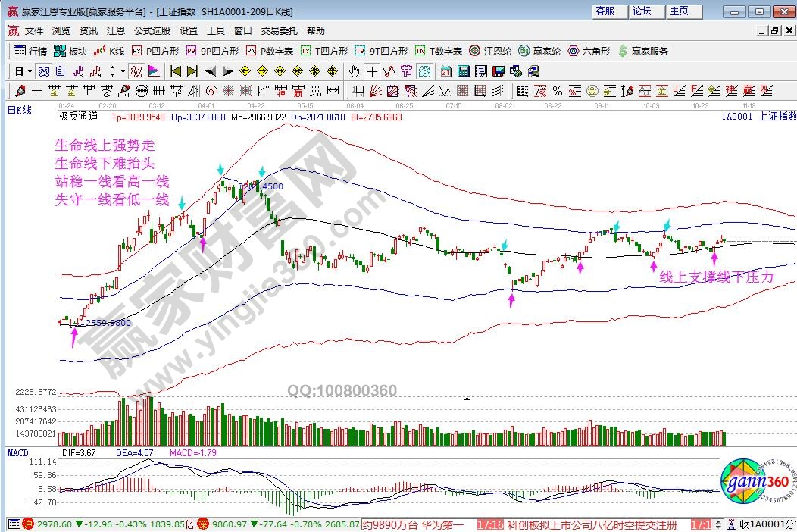The width and height of the screenshot is (797, 532).
Task: Open the 板块 sector view
Action: pyautogui.click(x=71, y=52)
